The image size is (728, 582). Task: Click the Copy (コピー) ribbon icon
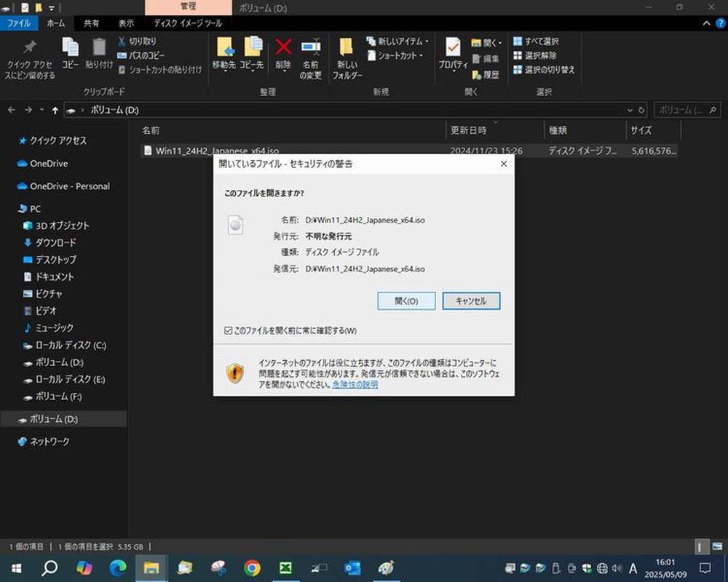point(70,47)
